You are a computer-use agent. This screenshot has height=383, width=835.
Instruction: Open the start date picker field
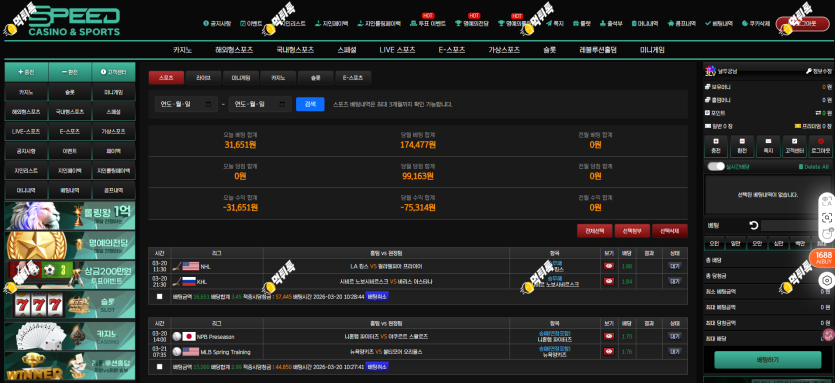186,104
